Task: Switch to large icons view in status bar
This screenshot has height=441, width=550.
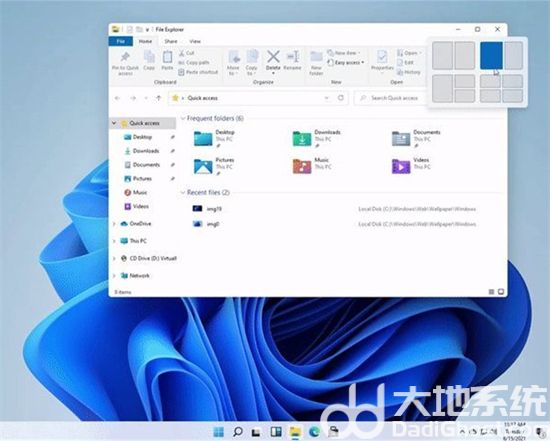Action: click(x=501, y=292)
